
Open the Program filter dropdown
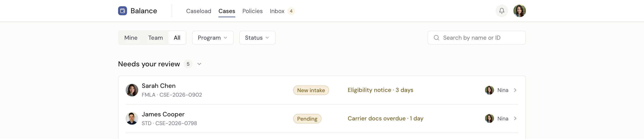tap(212, 38)
